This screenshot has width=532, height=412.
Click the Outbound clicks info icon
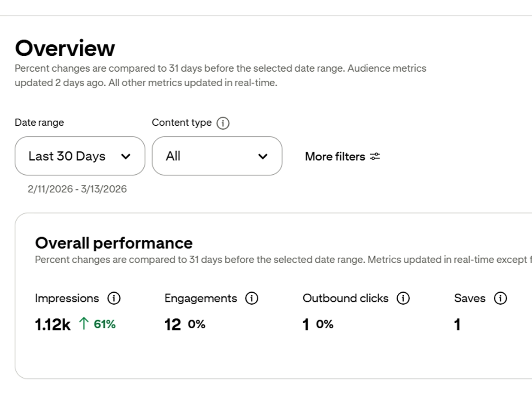403,298
